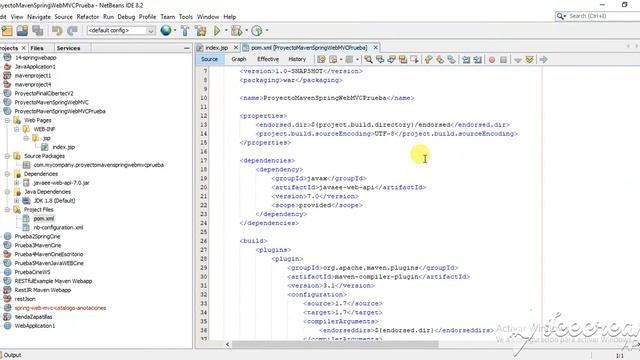This screenshot has width=640, height=360.
Task: Click the Previous Bookmark icon
Action: (428, 60)
